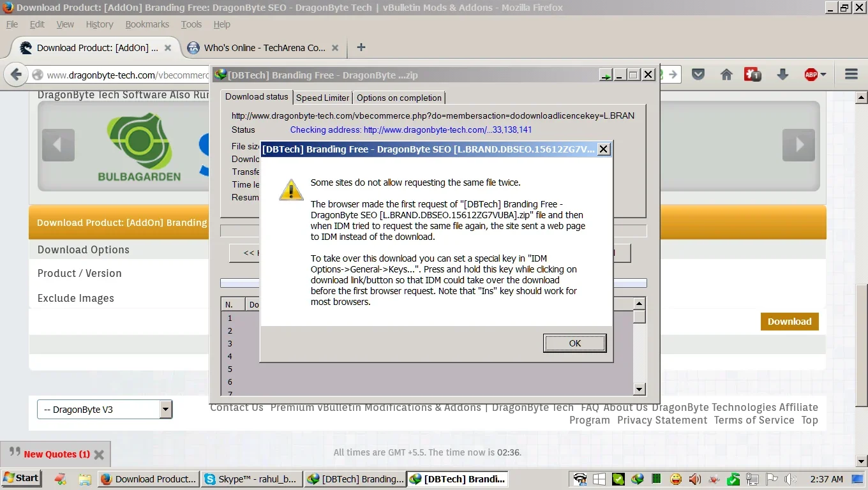Image resolution: width=868 pixels, height=490 pixels.
Task: Click the page scrollbar down arrow
Action: [861, 461]
